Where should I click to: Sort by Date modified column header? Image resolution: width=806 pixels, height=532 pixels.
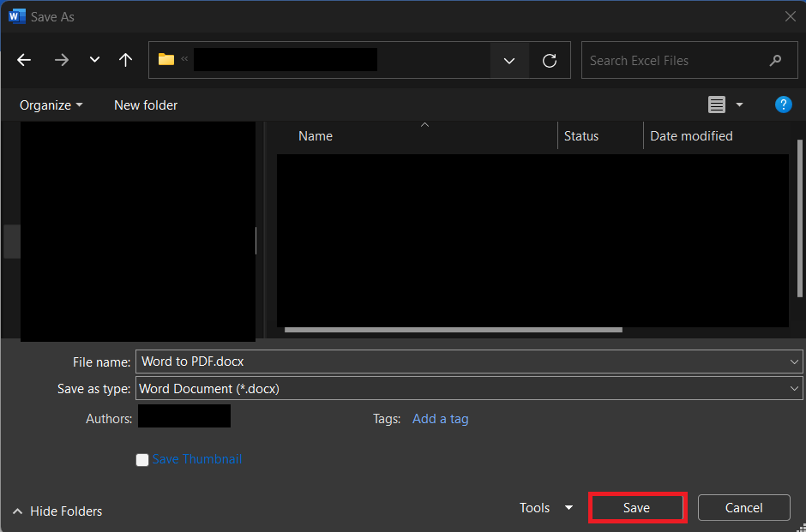coord(691,136)
